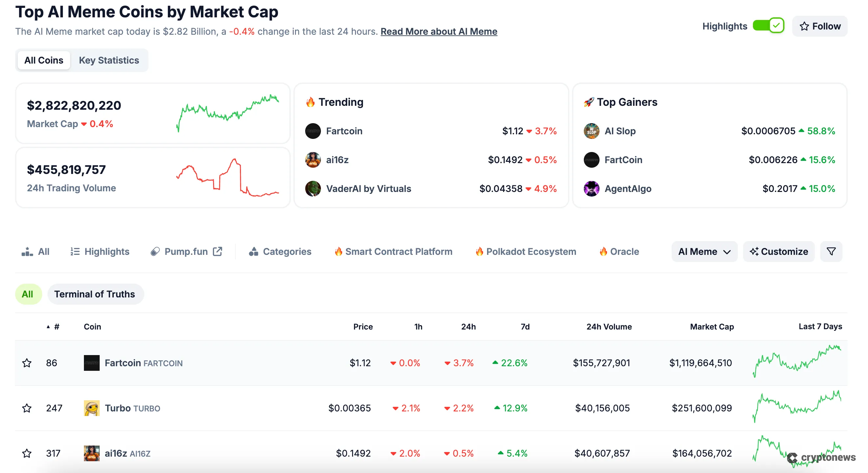868x473 pixels.
Task: Open Pump.fun external link icon
Action: pos(218,252)
